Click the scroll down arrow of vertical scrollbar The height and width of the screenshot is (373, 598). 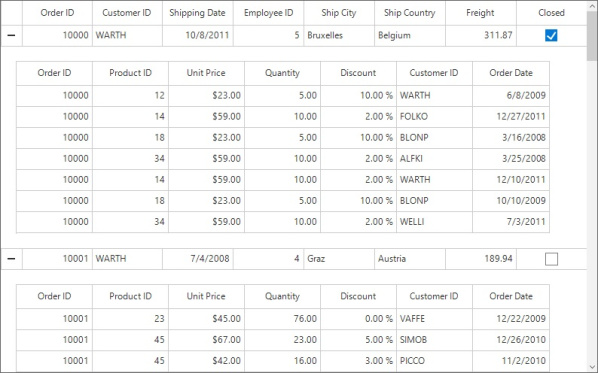[592, 367]
